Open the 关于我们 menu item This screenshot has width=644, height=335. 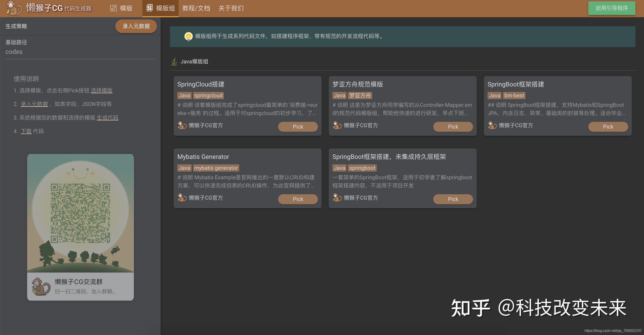coord(231,8)
